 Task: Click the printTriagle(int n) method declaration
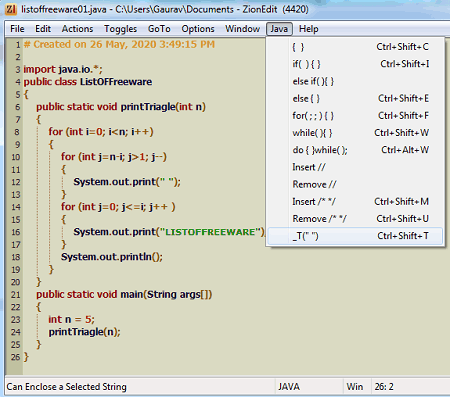(121, 107)
